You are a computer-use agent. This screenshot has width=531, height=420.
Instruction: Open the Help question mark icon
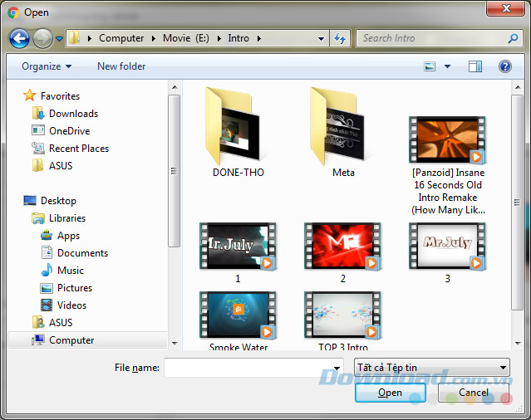(x=504, y=66)
